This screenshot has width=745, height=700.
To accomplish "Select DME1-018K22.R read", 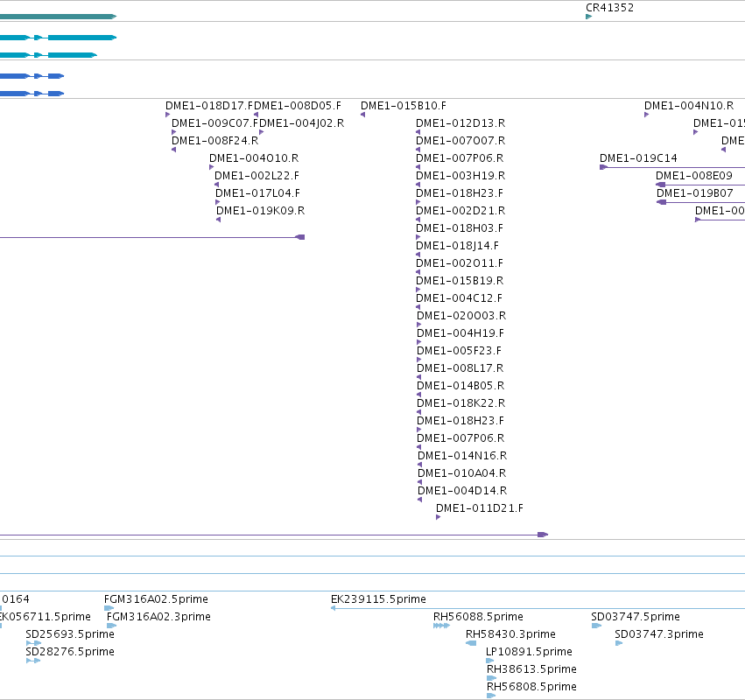I will point(460,403).
